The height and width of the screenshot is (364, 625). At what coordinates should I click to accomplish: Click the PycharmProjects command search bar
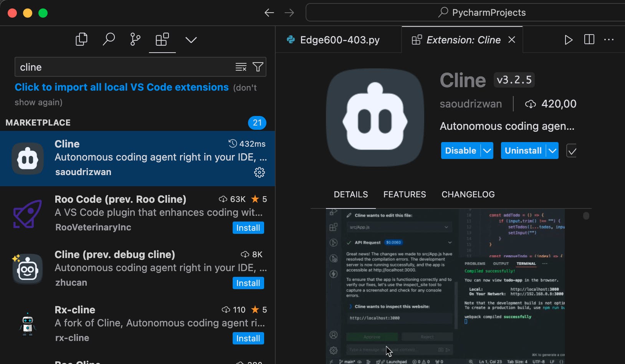coord(465,13)
